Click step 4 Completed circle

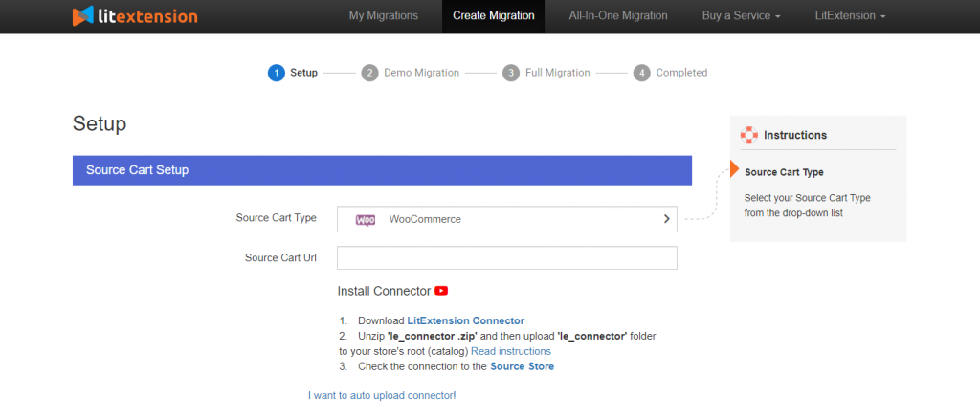coord(641,73)
